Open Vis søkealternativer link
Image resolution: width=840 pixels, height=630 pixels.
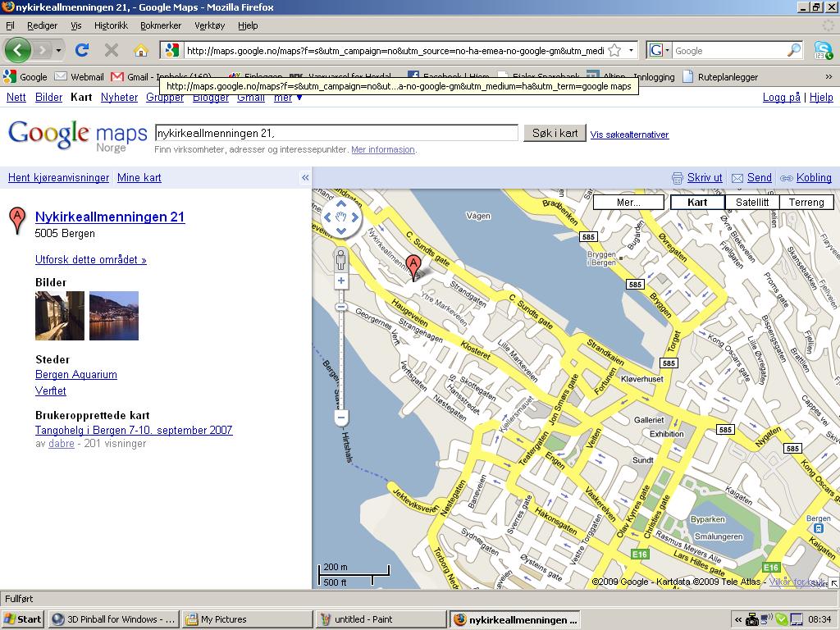[x=629, y=135]
